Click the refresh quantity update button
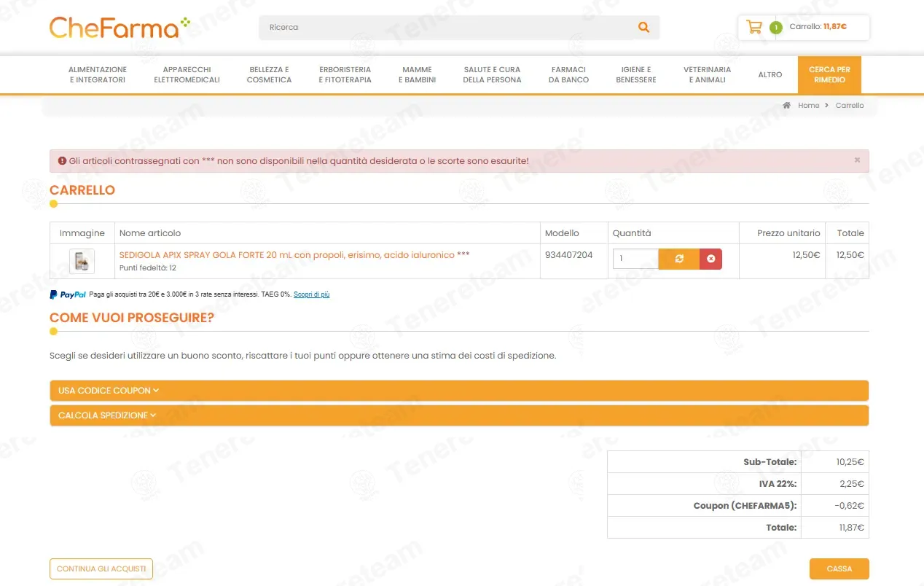The height and width of the screenshot is (586, 924). tap(679, 259)
